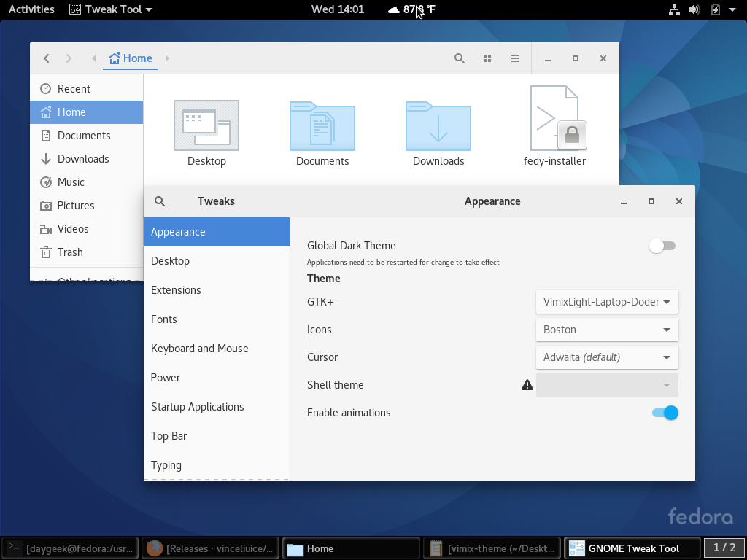
Task: Click the Home path bar button
Action: pyautogui.click(x=131, y=58)
